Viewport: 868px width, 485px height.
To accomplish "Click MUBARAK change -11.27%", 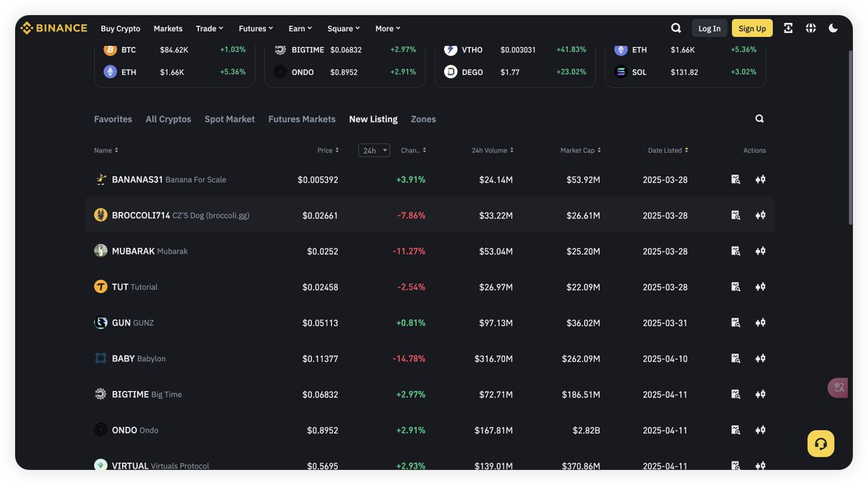I will click(x=409, y=252).
